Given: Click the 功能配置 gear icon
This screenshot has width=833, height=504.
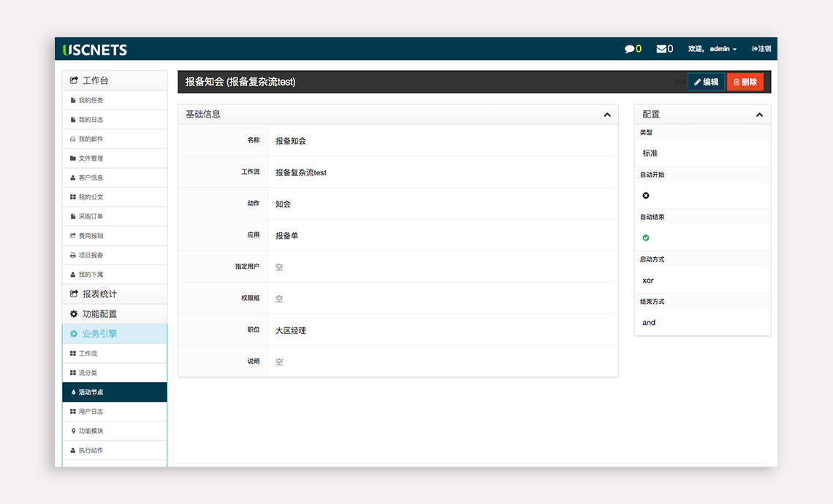Looking at the screenshot, I should pyautogui.click(x=74, y=314).
